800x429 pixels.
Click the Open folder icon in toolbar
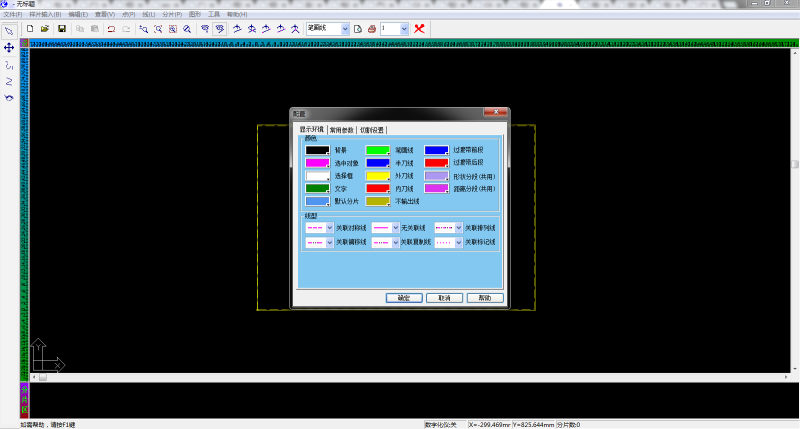point(45,29)
